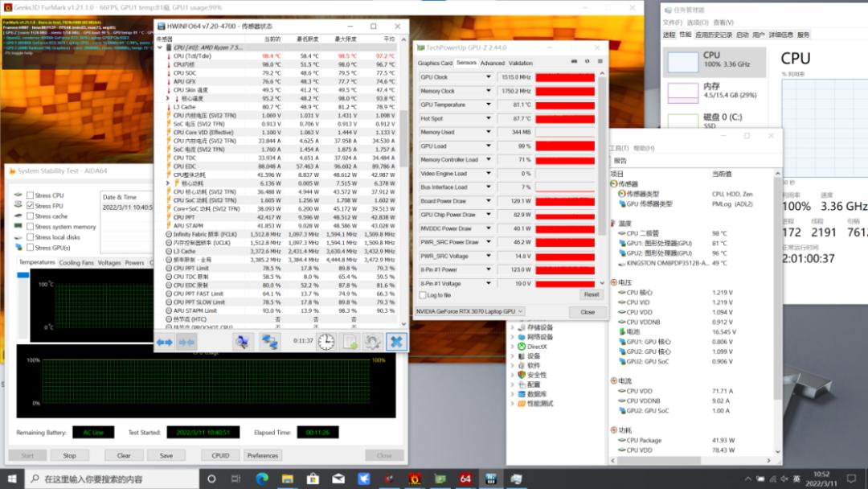Click the HWiNFO reset clock icon

[x=326, y=342]
